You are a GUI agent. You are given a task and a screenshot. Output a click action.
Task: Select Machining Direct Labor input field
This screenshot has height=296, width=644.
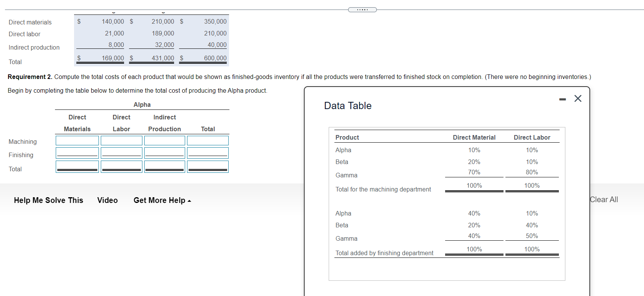point(121,140)
